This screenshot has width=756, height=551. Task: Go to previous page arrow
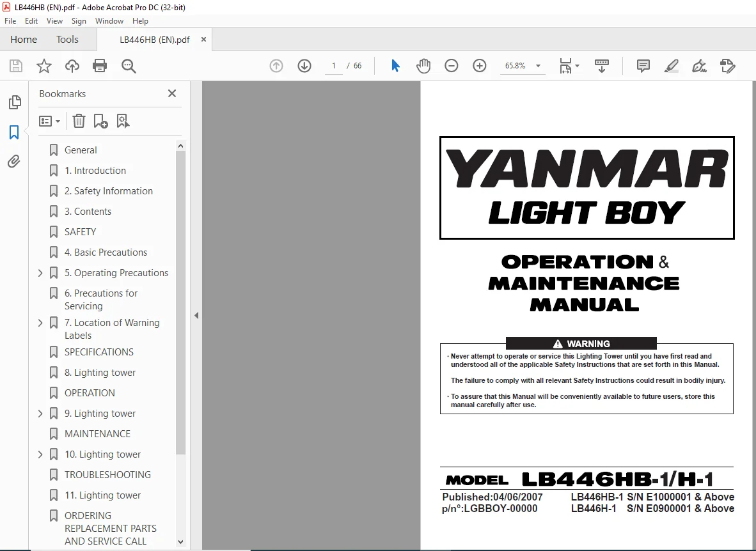click(276, 66)
